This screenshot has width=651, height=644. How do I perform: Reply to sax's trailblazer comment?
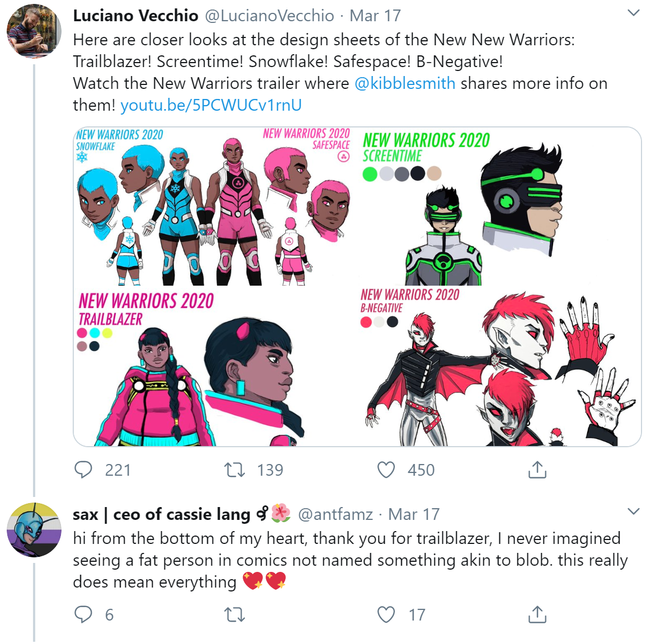click(83, 614)
